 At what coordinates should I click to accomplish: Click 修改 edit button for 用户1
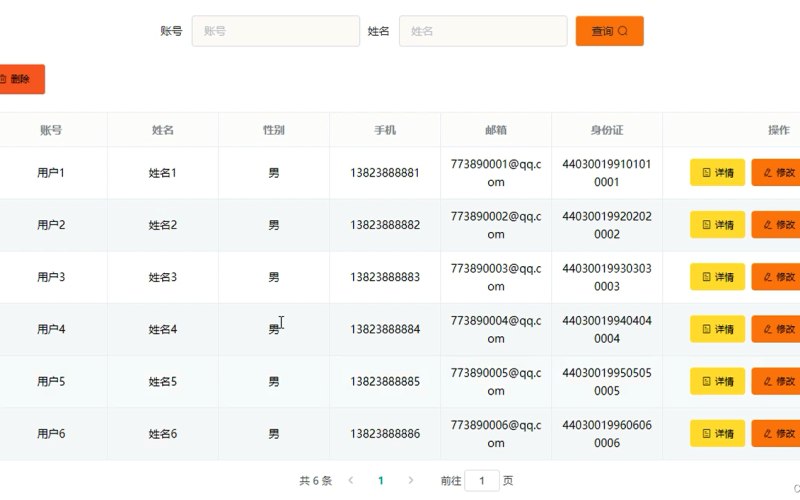tap(776, 173)
